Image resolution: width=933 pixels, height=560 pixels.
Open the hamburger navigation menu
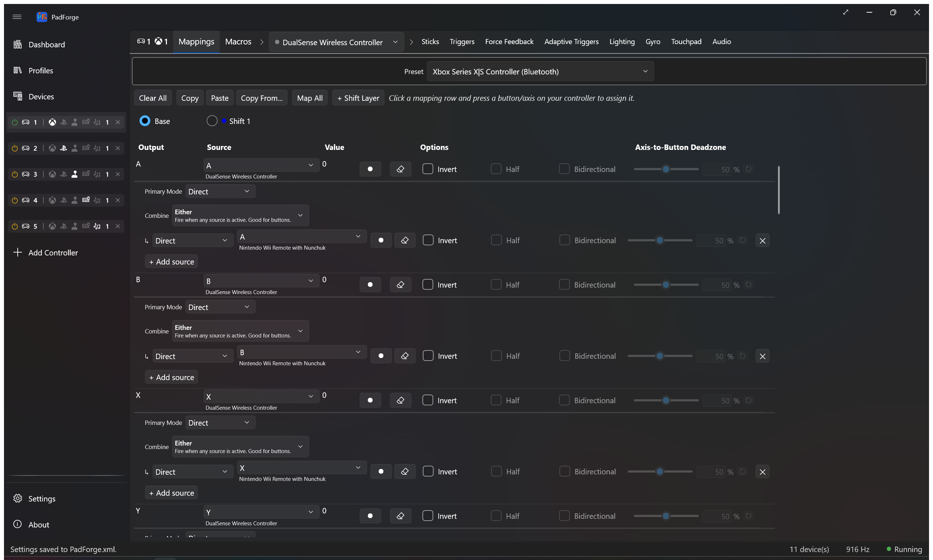pyautogui.click(x=17, y=17)
